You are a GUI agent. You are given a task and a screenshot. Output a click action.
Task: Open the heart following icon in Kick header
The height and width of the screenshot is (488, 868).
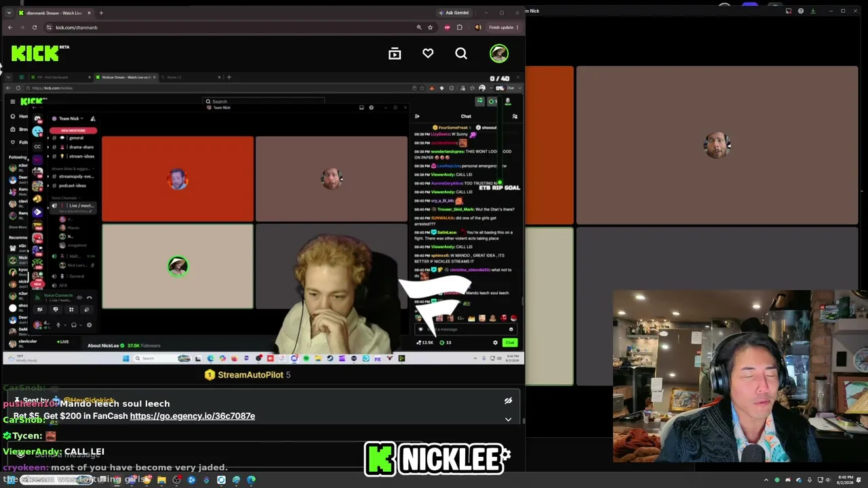click(428, 54)
